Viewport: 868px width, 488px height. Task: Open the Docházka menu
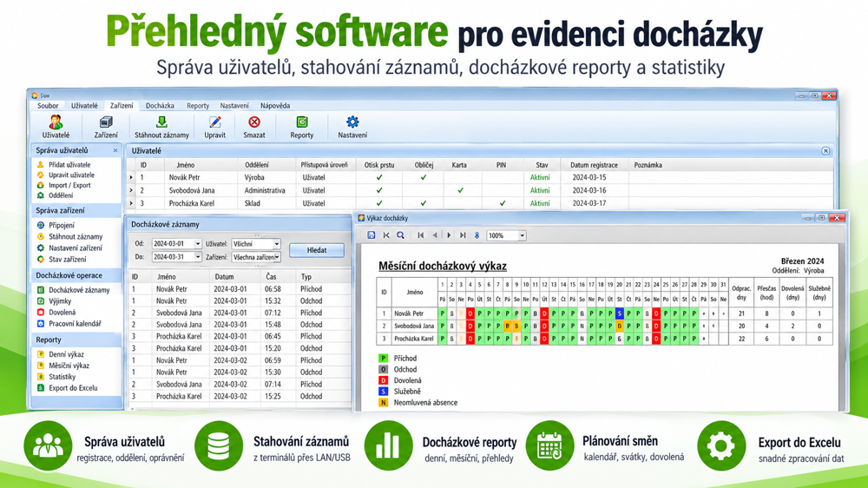(x=160, y=106)
